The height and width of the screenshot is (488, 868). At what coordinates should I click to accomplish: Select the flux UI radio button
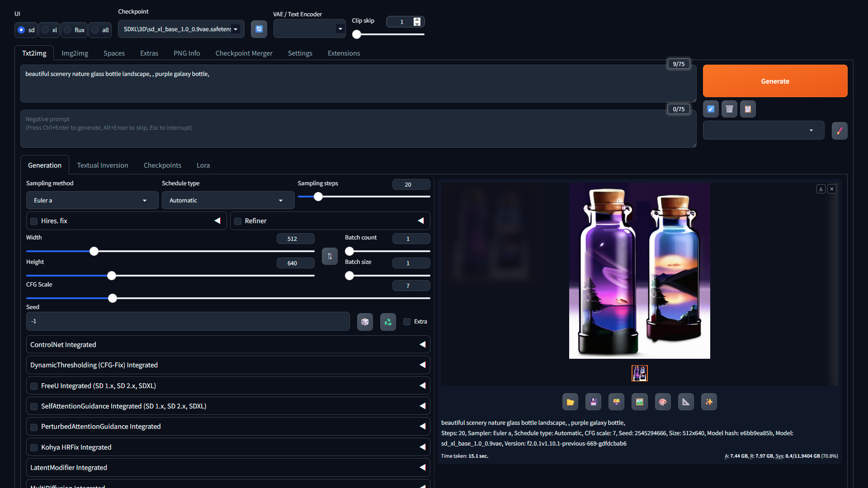coord(68,30)
